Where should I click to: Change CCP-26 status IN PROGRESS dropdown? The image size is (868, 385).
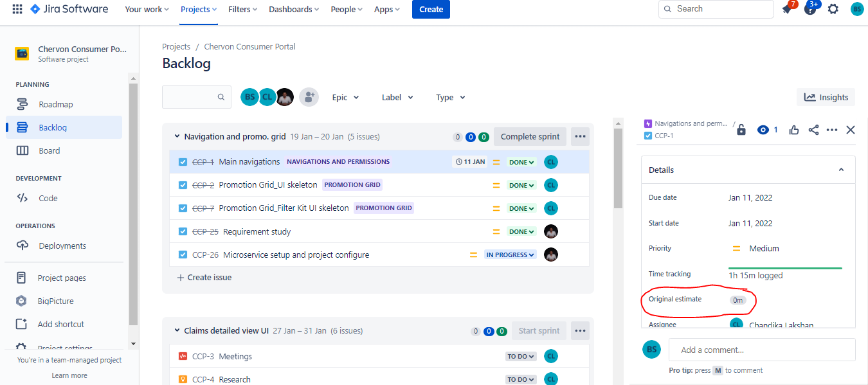511,255
